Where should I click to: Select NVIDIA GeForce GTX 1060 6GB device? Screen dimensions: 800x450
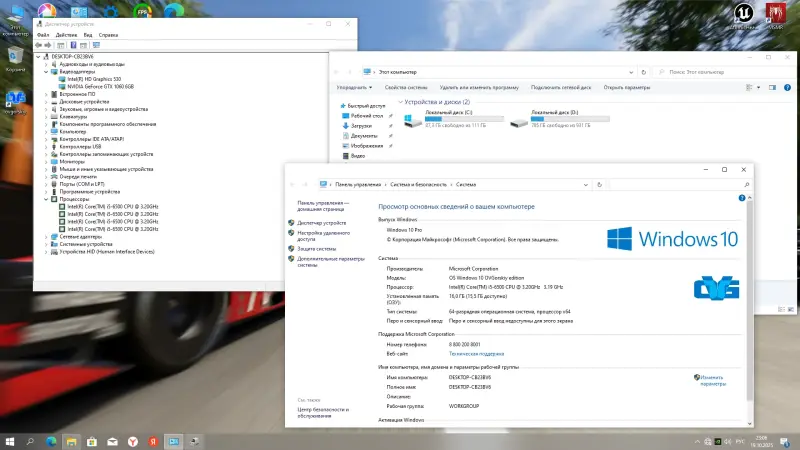point(99,86)
